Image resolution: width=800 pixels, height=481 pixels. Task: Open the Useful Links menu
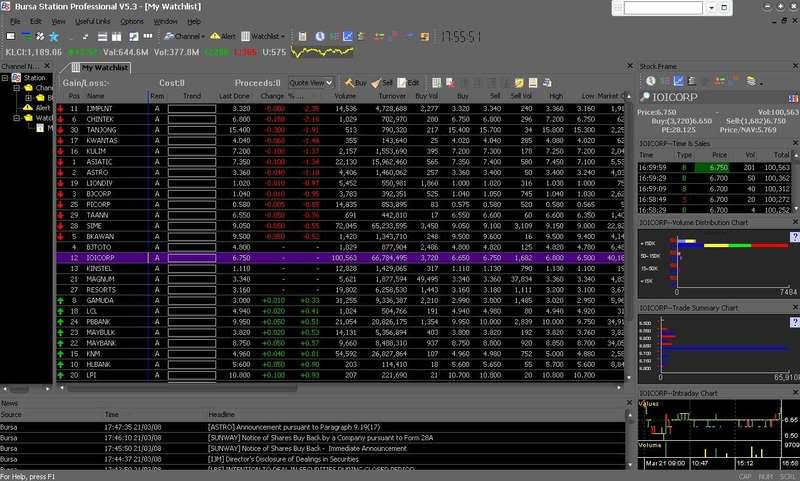tap(92, 21)
